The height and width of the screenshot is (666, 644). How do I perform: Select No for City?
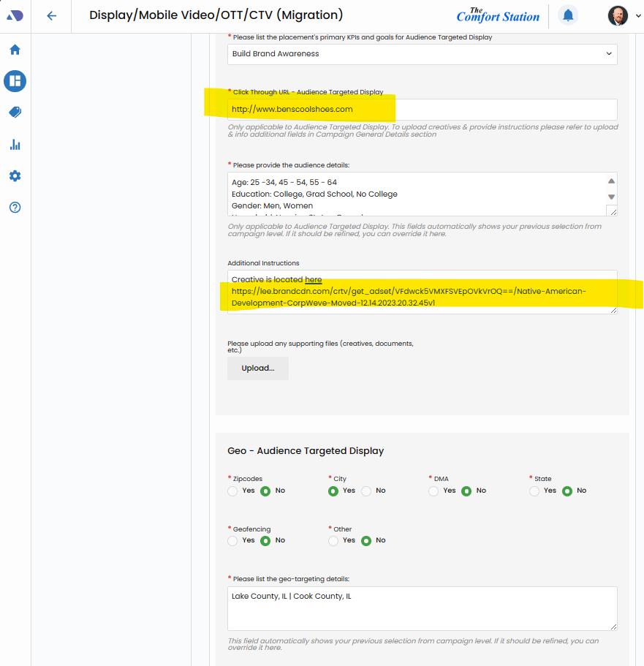tap(366, 491)
